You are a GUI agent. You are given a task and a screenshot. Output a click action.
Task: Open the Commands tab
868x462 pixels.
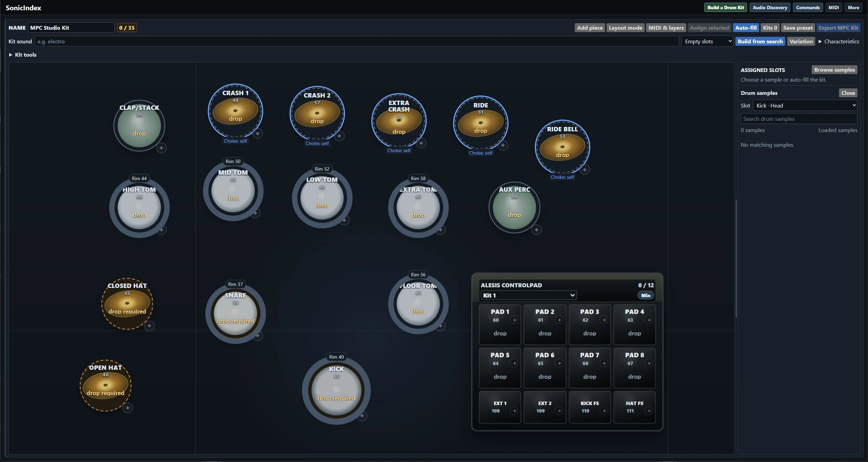coord(808,8)
